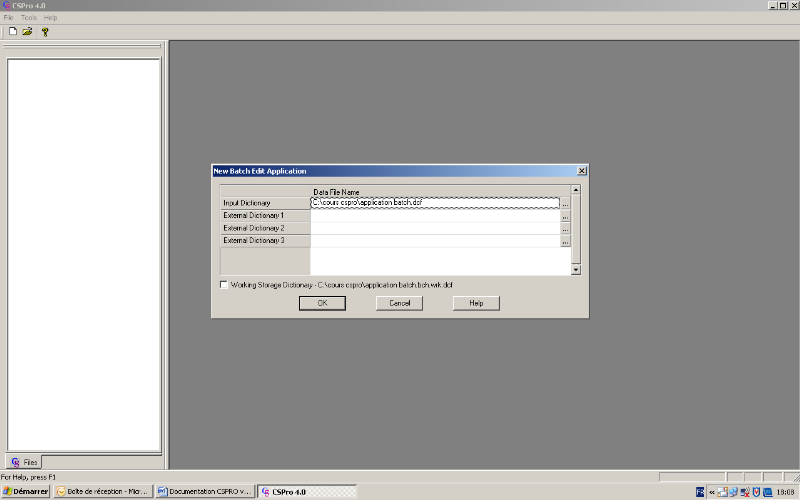800x500 pixels.
Task: Close the New Batch Edit Application dialog
Action: 582,171
